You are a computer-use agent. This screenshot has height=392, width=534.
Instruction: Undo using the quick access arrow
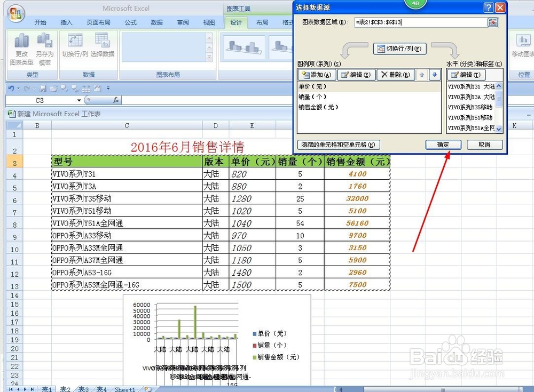pos(11,89)
